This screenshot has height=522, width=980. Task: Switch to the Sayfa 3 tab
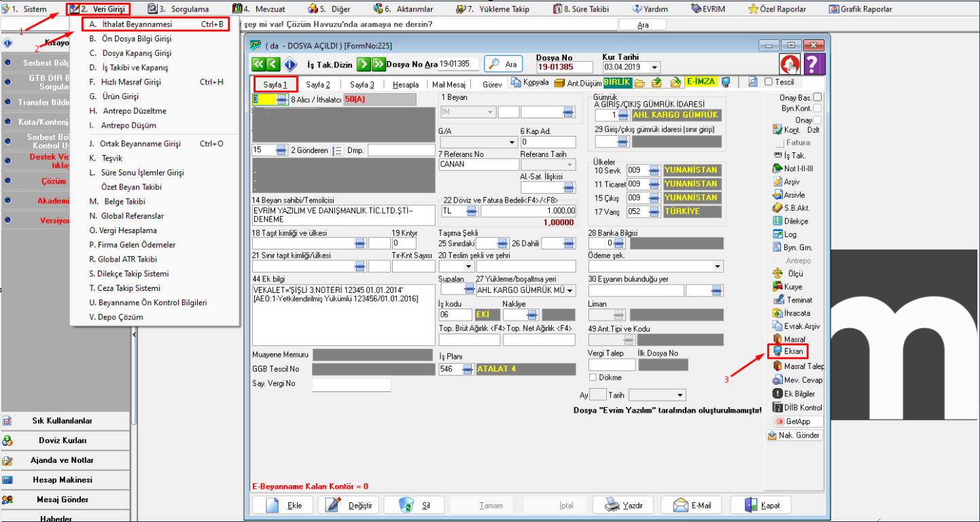(x=362, y=84)
